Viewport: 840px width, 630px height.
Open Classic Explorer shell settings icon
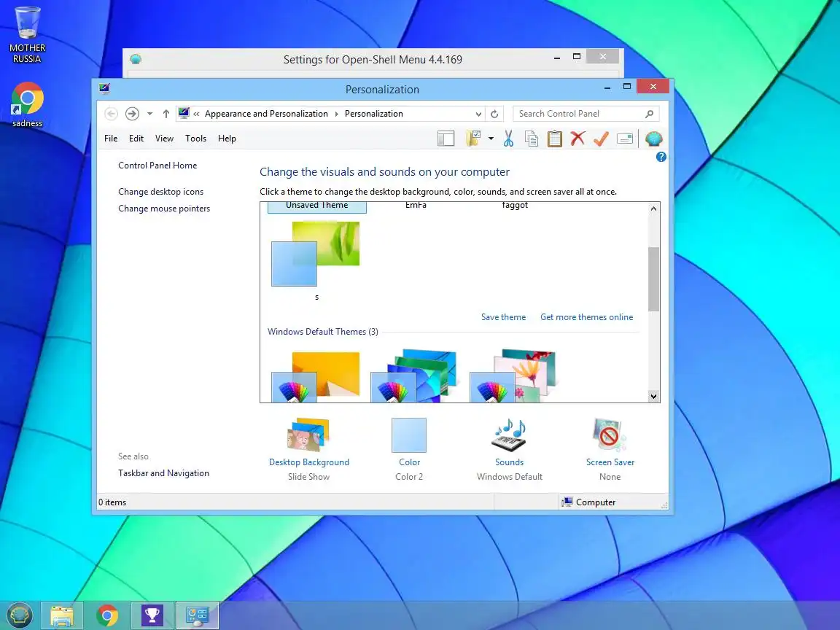click(x=653, y=139)
